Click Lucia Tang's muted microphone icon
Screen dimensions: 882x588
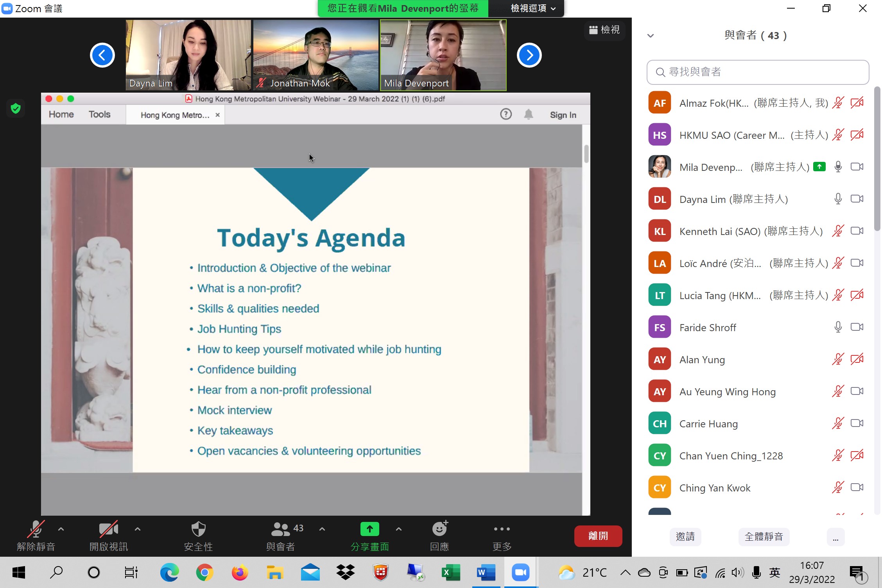point(838,295)
